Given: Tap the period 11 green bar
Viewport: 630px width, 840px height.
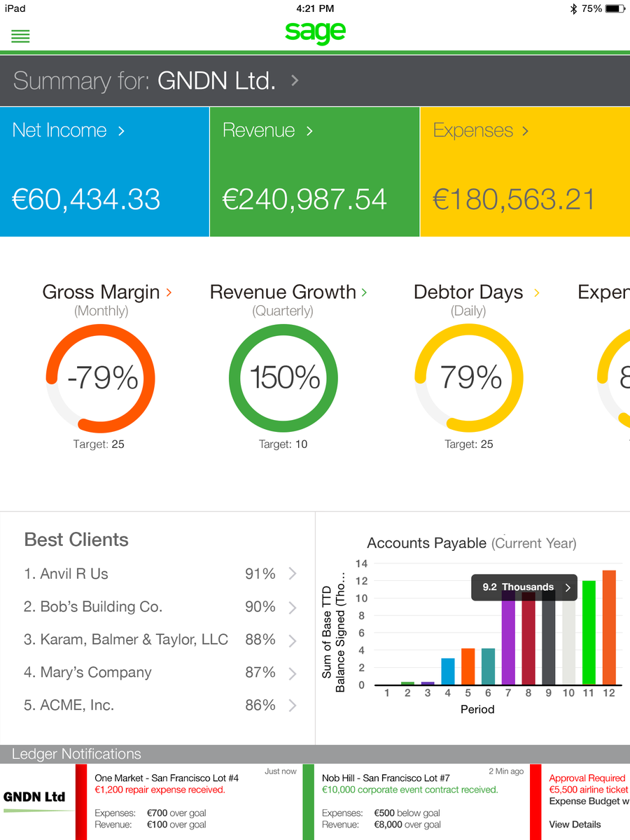Looking at the screenshot, I should click(x=589, y=632).
